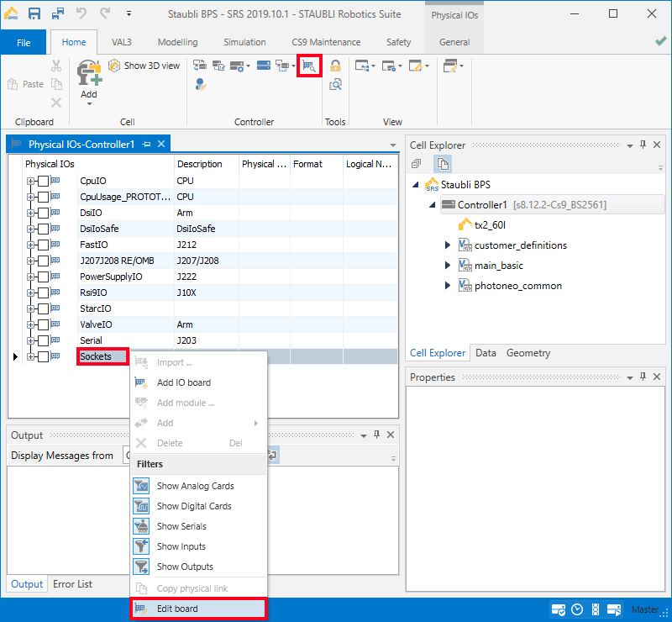Viewport: 672px width, 622px height.
Task: Tick the Sockets row checkbox
Action: point(44,356)
